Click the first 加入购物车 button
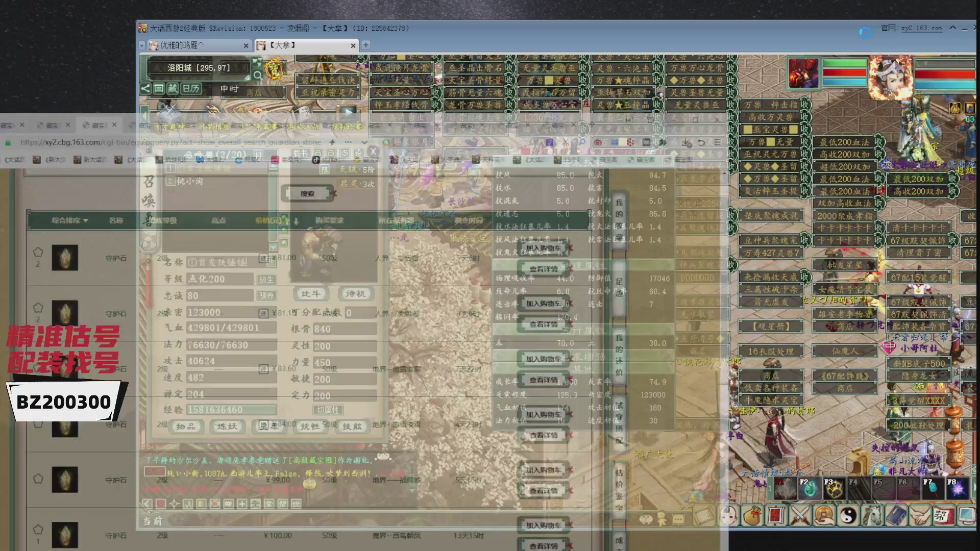980x551 pixels. pos(543,248)
